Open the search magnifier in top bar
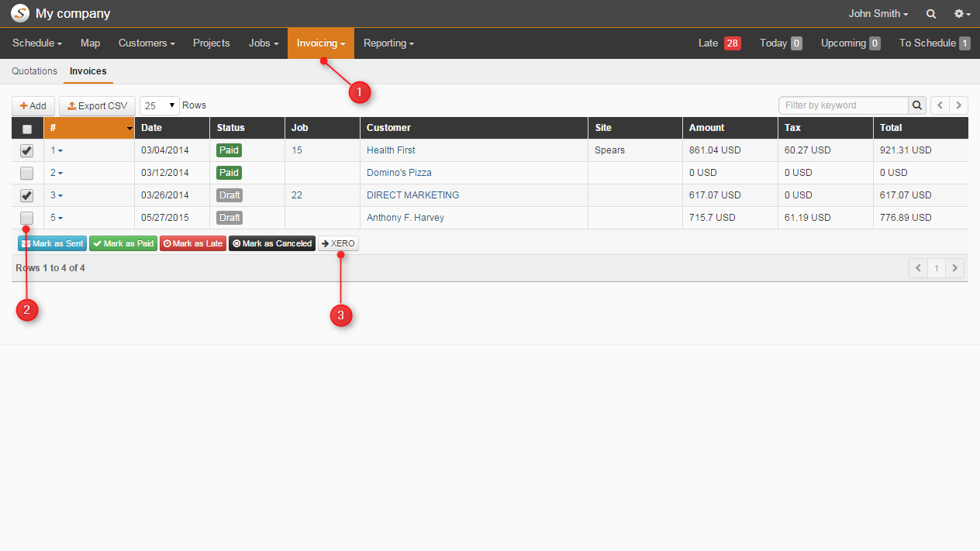 pos(931,14)
